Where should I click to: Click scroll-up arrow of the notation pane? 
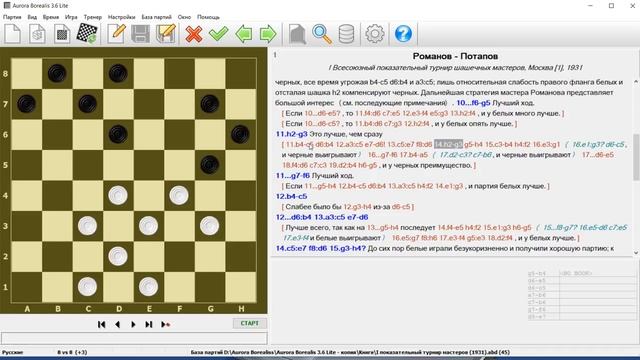(x=636, y=82)
